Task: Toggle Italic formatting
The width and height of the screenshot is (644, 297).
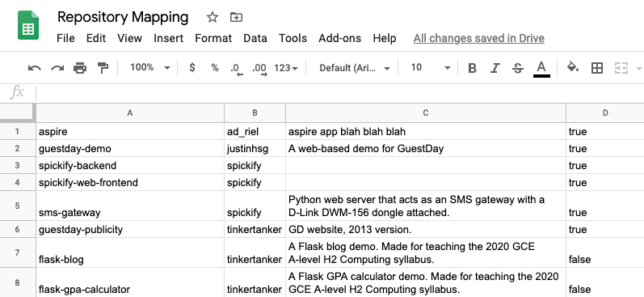Action: (x=495, y=68)
